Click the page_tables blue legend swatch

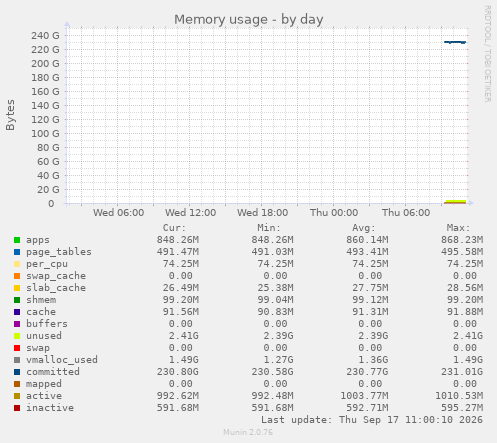click(17, 252)
